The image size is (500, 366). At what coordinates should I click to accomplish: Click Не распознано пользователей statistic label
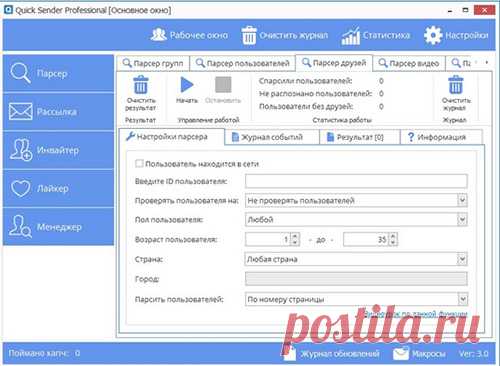click(315, 94)
